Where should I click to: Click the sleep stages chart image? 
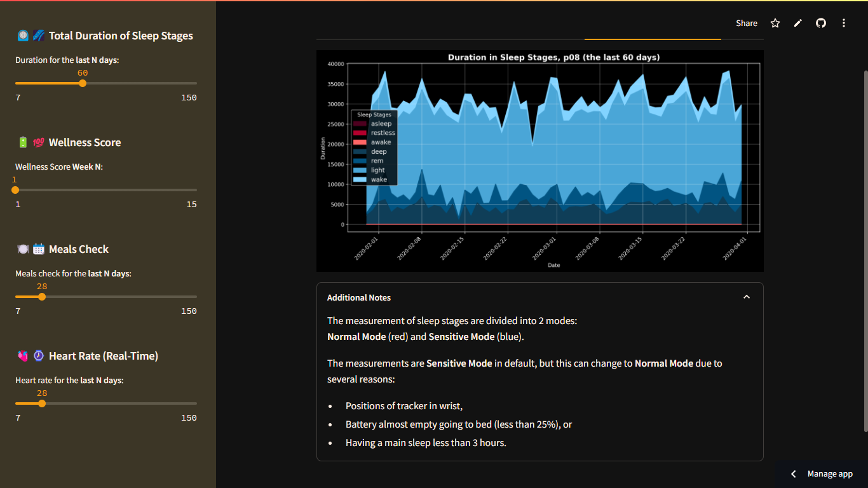pyautogui.click(x=540, y=161)
